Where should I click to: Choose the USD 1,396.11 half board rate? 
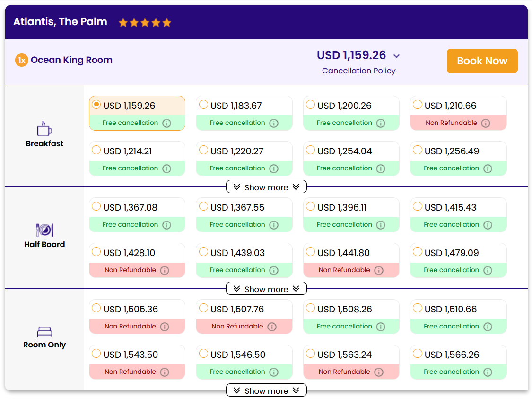pyautogui.click(x=311, y=206)
